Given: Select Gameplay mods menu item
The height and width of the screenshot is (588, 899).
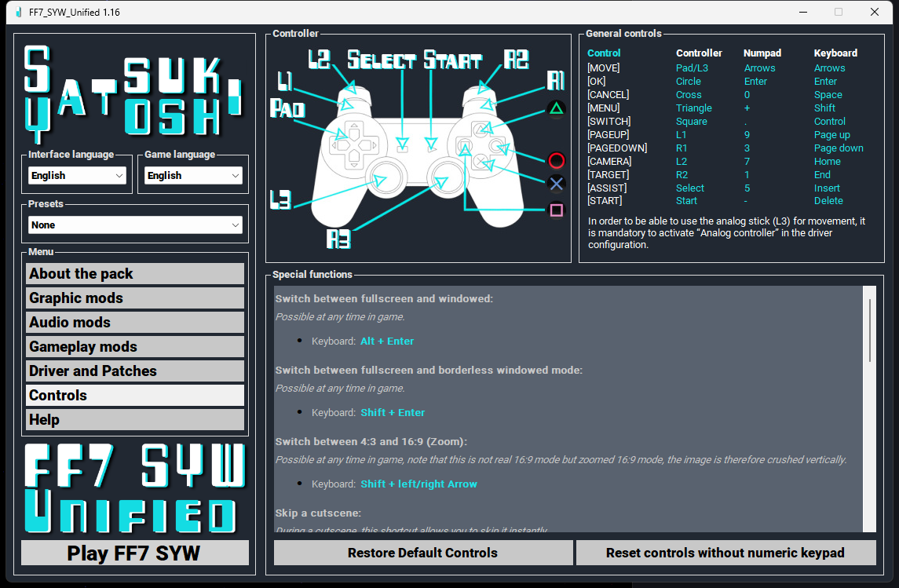Looking at the screenshot, I should click(x=135, y=347).
